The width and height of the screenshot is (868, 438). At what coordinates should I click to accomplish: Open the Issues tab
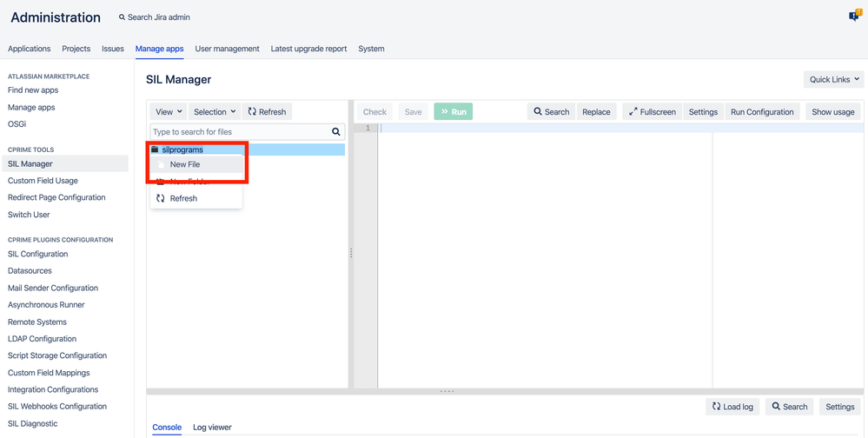point(113,49)
